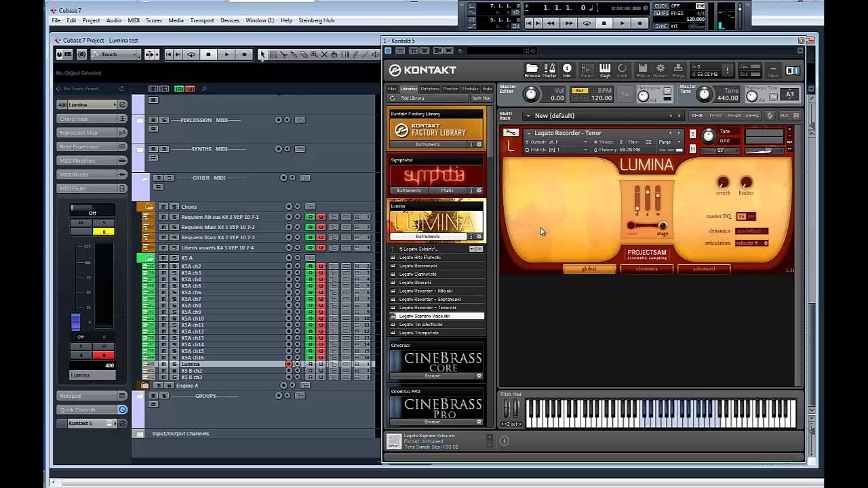This screenshot has height=488, width=868.
Task: Open Kontakt's Browse panel icon
Action: coord(532,70)
